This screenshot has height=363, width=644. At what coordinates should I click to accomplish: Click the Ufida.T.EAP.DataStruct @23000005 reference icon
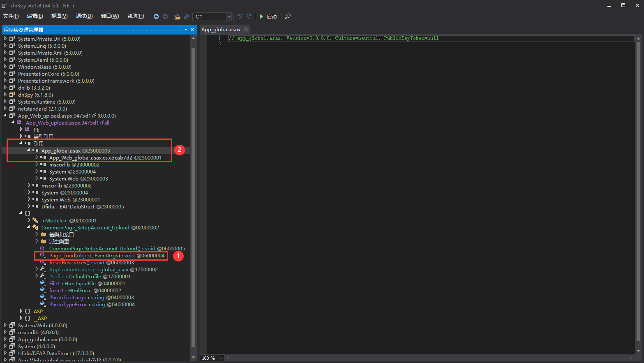[35, 206]
